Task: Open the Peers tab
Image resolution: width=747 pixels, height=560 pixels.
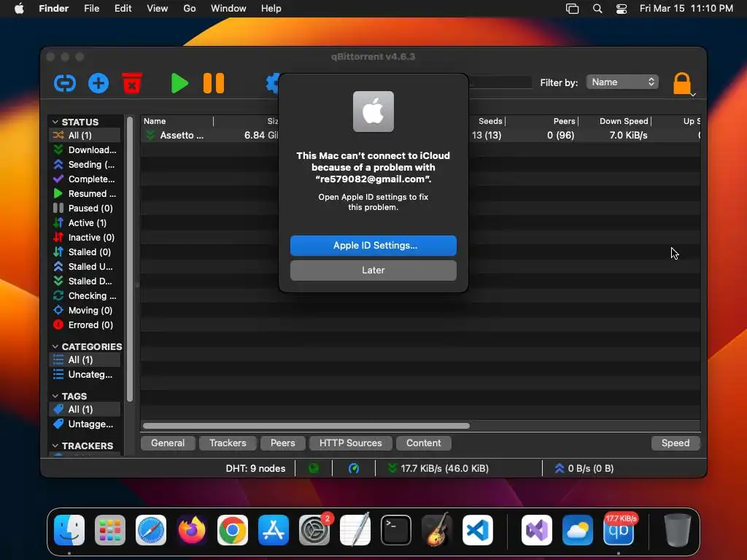Action: (282, 443)
